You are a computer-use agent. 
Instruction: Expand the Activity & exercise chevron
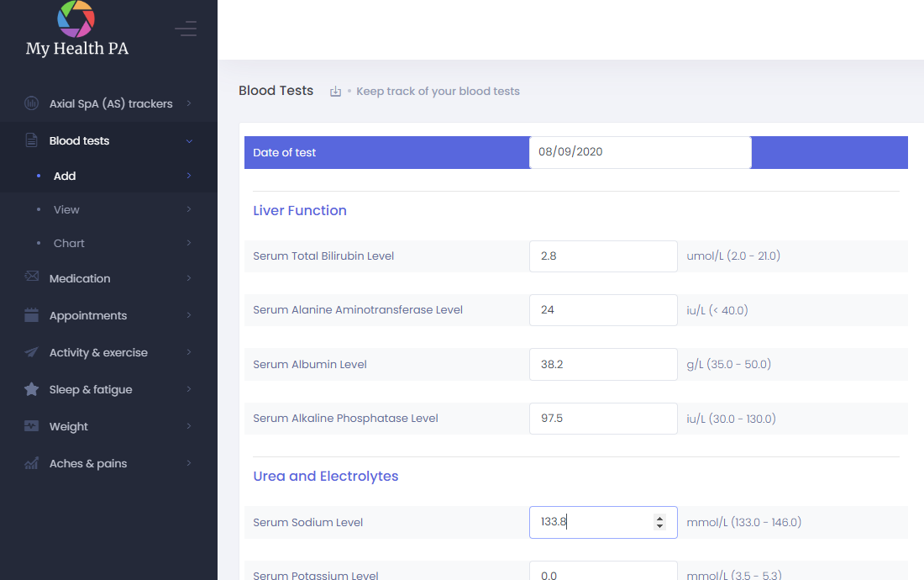189,352
